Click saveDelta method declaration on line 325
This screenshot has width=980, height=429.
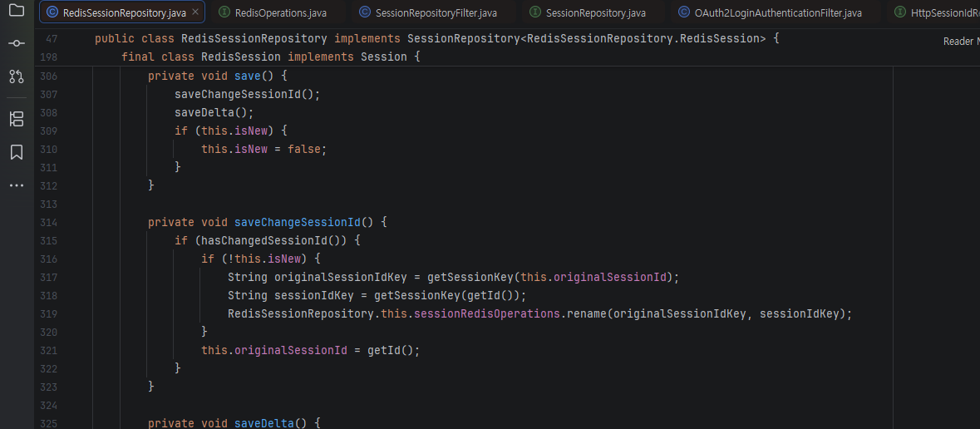(x=263, y=423)
